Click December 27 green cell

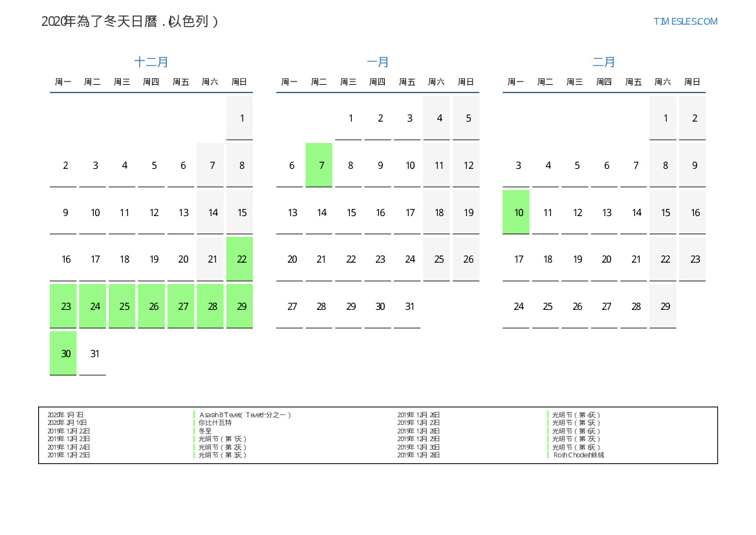click(181, 307)
